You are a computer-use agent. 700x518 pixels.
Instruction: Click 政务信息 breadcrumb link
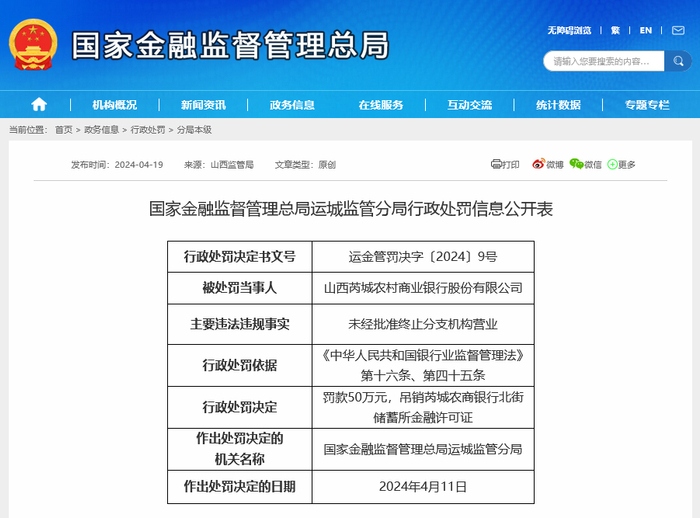[101, 130]
